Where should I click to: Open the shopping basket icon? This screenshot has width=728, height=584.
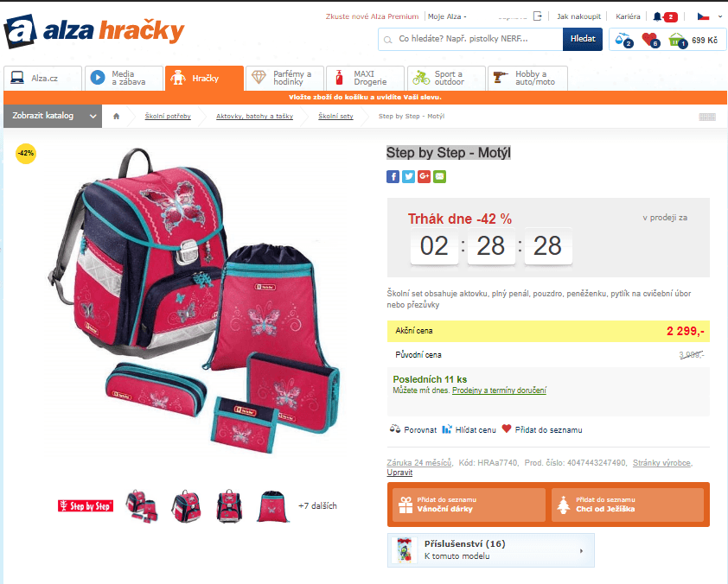pos(677,41)
